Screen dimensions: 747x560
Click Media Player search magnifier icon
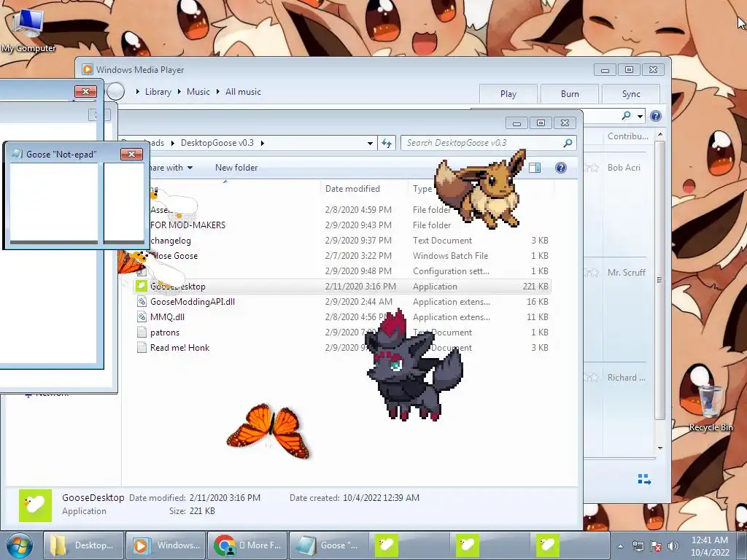(x=627, y=116)
